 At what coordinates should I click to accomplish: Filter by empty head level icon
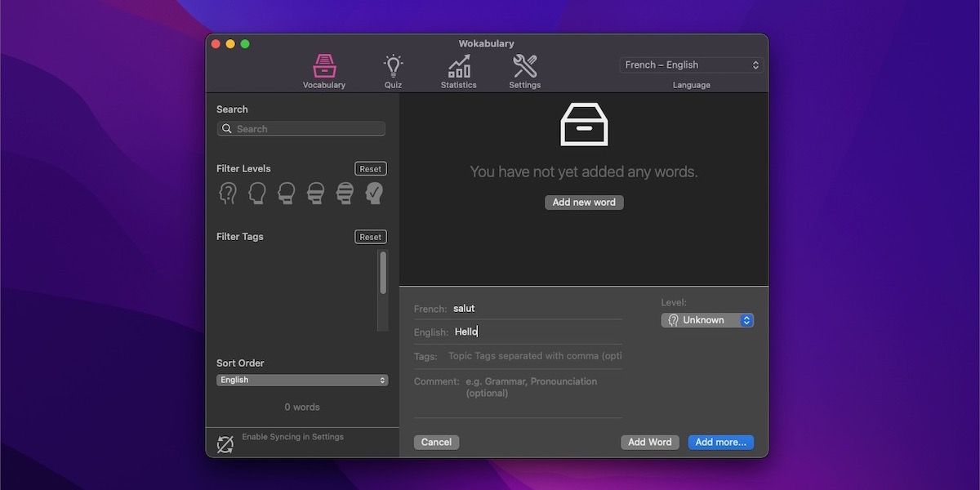tap(257, 194)
